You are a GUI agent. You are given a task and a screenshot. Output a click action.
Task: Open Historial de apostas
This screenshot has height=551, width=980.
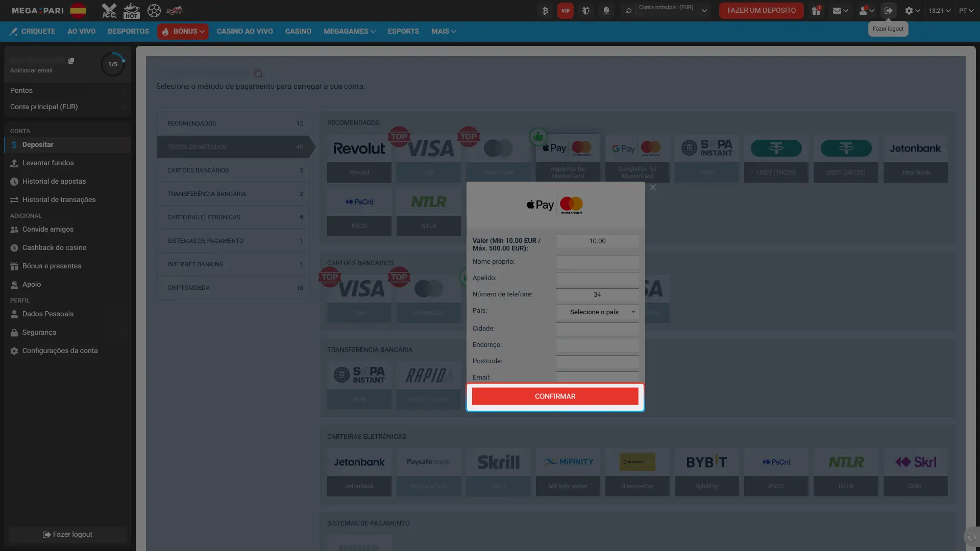[x=68, y=182]
